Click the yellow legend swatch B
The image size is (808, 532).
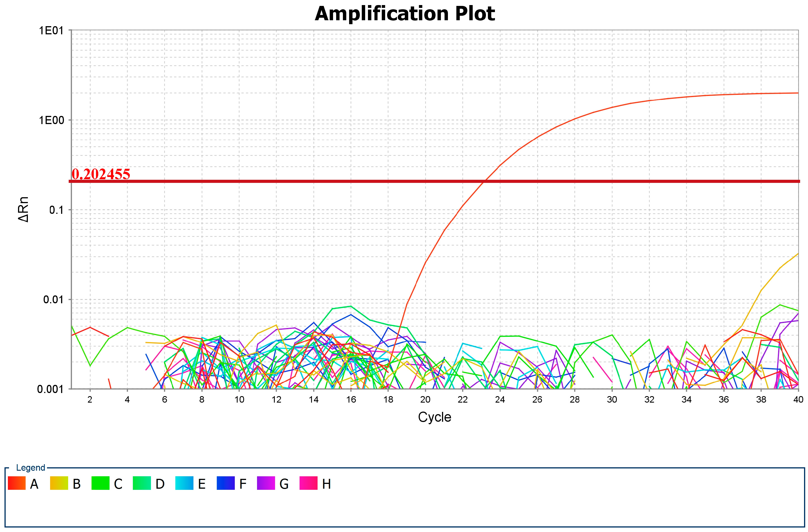[59, 483]
